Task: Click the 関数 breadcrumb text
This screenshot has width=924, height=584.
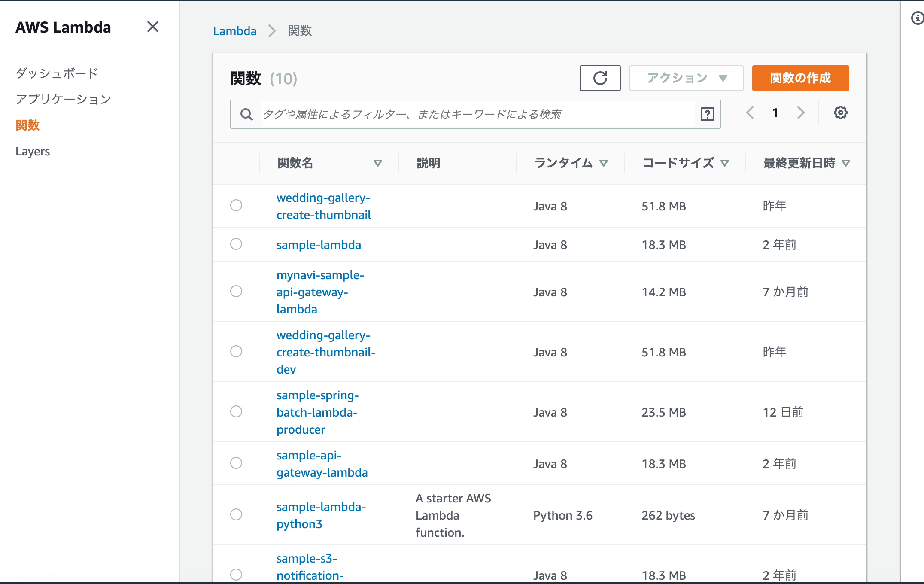Action: tap(300, 31)
